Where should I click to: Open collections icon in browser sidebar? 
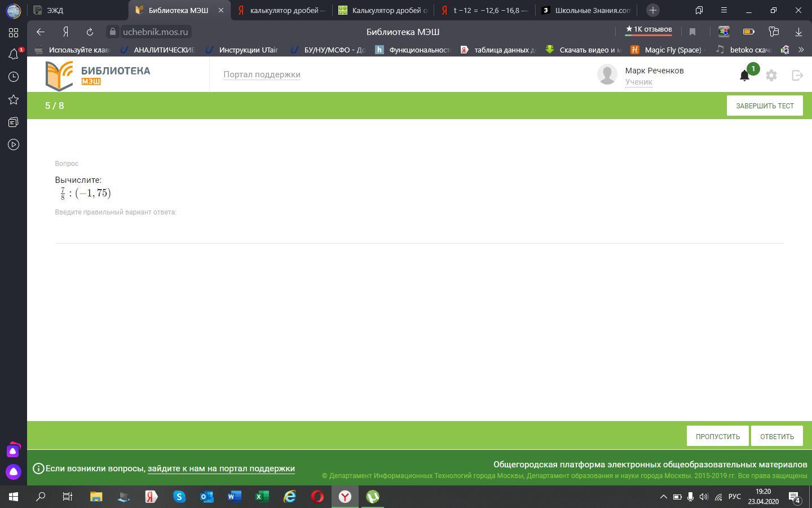[x=14, y=122]
